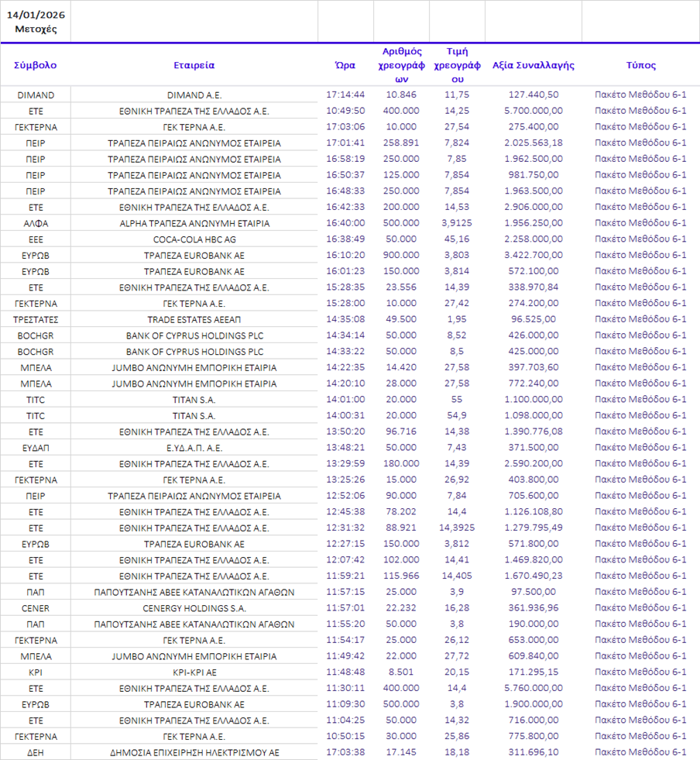
Task: Click the Σύμβολο column header
Action: (36, 65)
